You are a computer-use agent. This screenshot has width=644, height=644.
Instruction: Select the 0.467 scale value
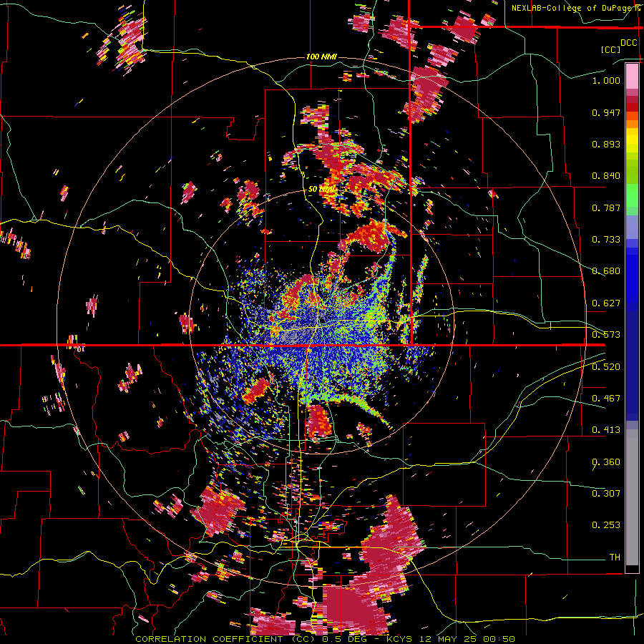[x=606, y=399]
